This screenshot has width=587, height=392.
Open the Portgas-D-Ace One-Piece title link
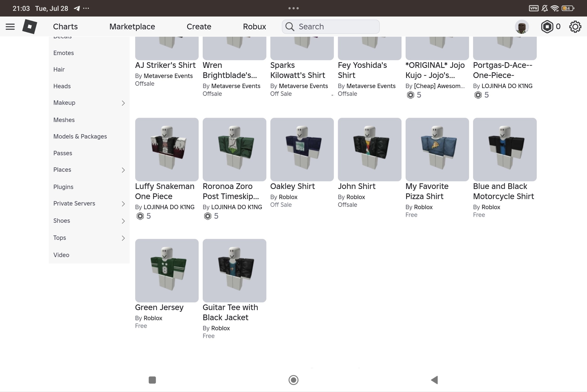[503, 70]
